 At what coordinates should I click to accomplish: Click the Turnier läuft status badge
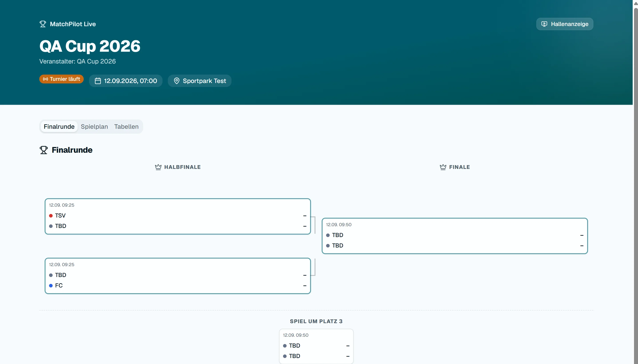tap(61, 79)
